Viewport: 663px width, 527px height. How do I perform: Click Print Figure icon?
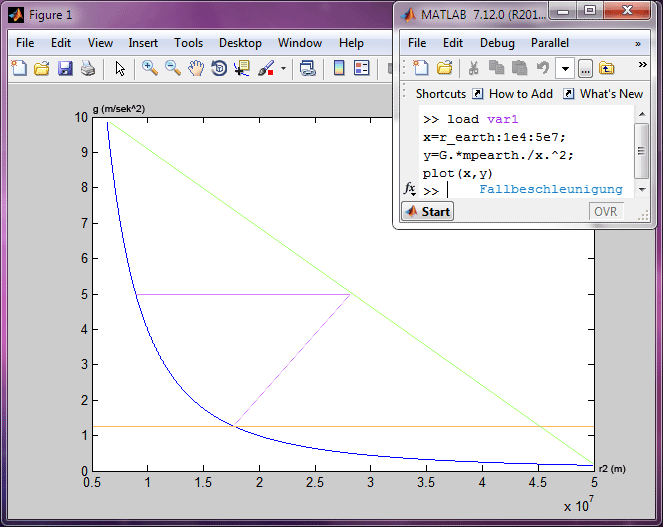tap(88, 68)
